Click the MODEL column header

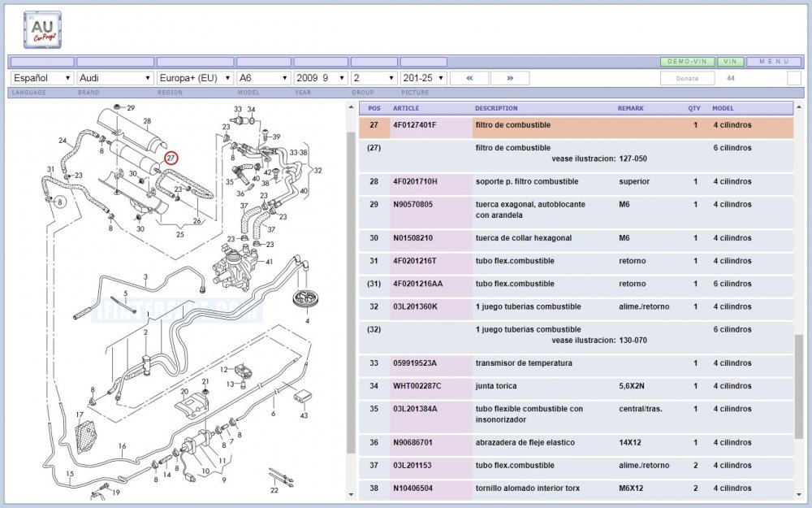click(723, 108)
